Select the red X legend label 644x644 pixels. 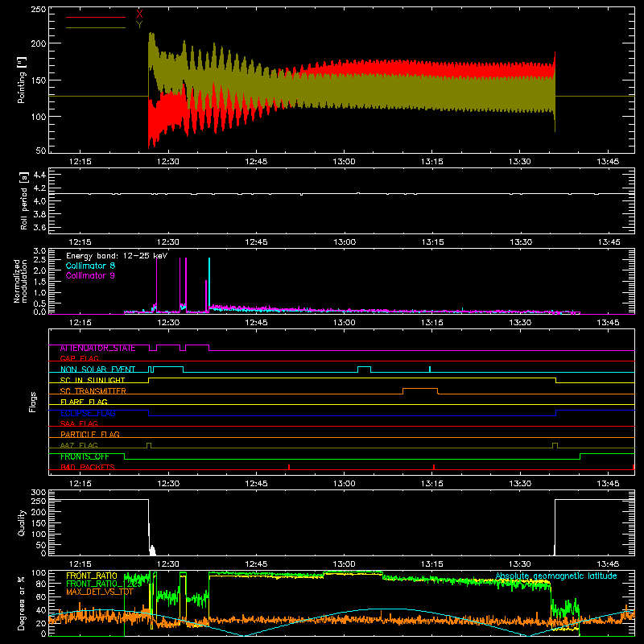pos(139,14)
